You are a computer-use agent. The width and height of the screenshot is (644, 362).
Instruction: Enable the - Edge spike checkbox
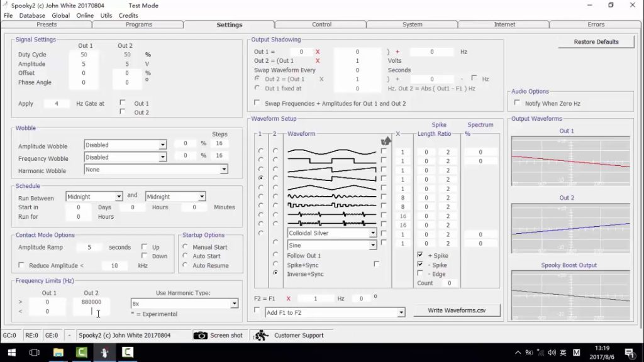pos(419,273)
